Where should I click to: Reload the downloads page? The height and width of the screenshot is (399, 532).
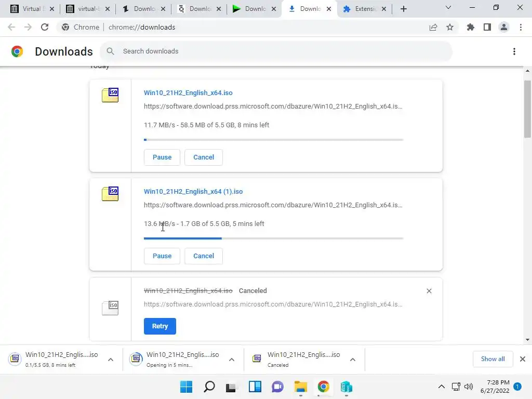[45, 27]
